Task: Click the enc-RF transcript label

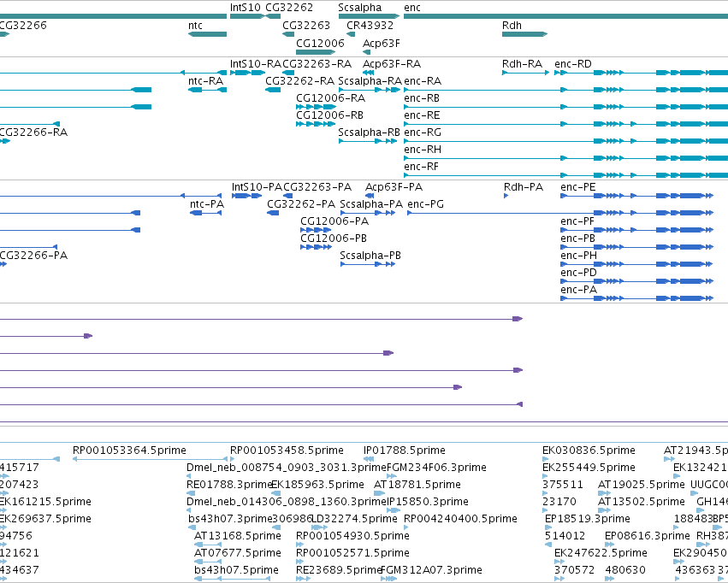Action: tap(421, 167)
